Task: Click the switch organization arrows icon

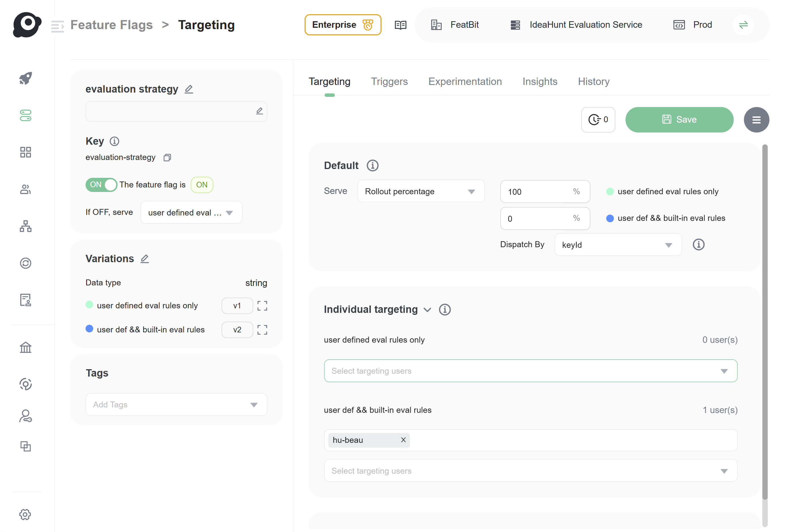Action: tap(743, 25)
